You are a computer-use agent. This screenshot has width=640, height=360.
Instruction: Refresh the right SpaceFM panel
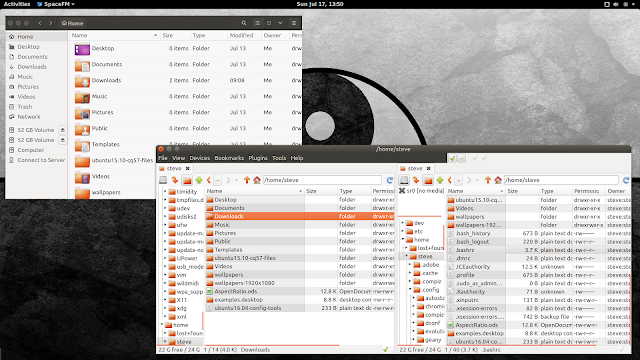[626, 180]
